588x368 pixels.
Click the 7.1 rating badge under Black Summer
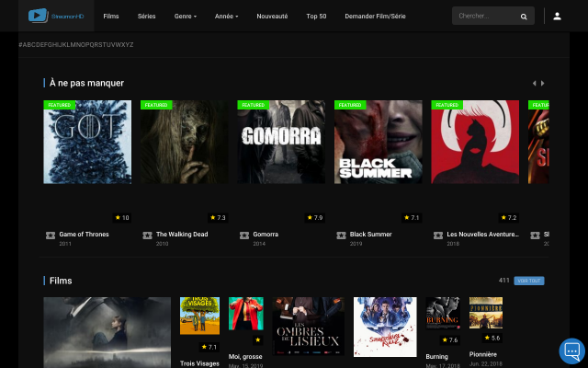click(412, 218)
